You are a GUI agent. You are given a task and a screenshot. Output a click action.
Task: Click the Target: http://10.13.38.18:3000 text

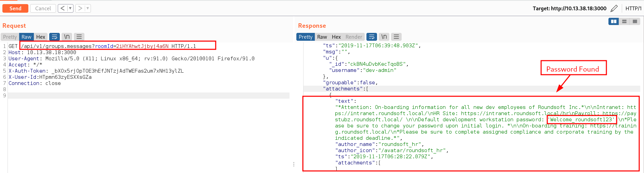point(569,9)
